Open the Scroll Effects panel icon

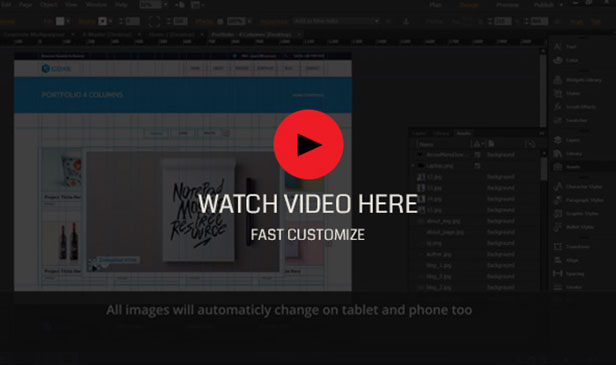coord(557,107)
